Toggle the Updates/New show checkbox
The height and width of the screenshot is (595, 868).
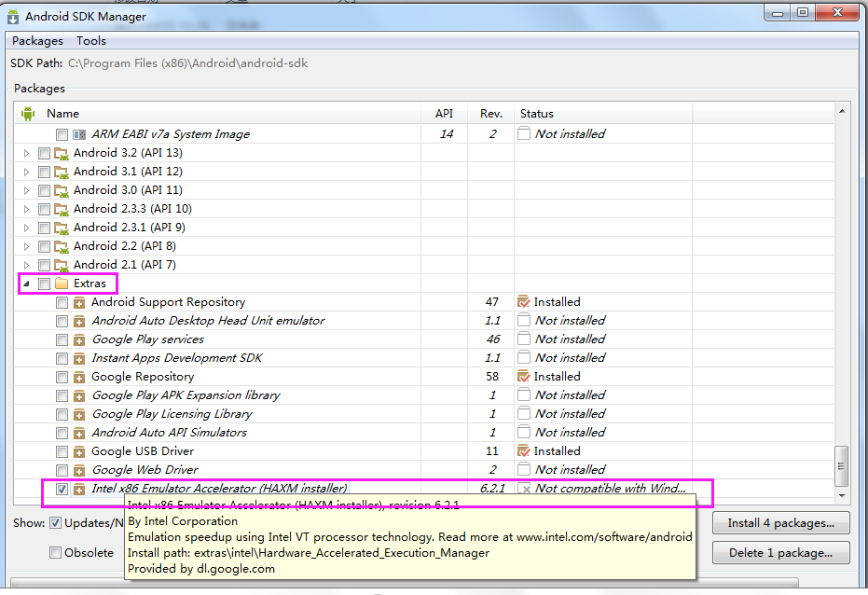(x=55, y=523)
